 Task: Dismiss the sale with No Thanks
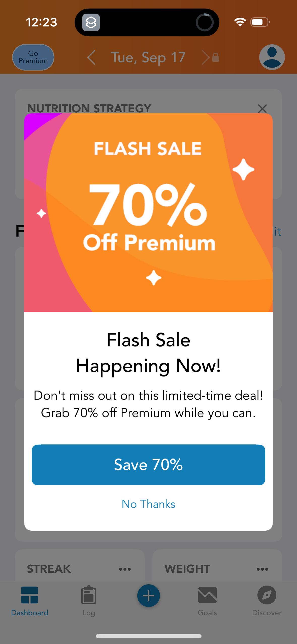pyautogui.click(x=148, y=504)
